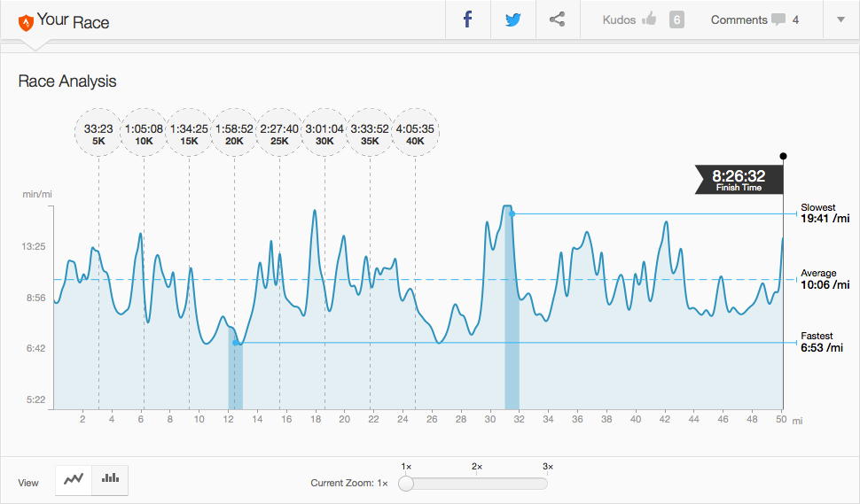Click the kudos count badge 6
860x504 pixels.
(676, 19)
